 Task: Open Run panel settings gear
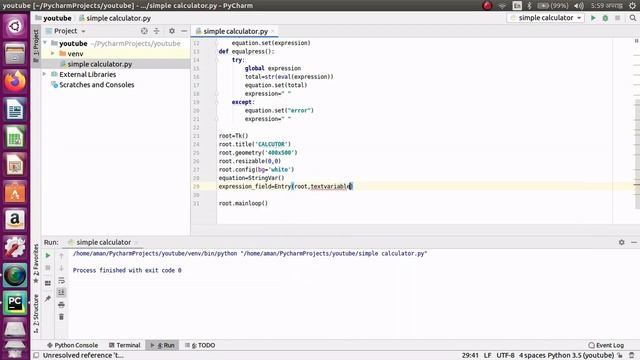pyautogui.click(x=621, y=242)
